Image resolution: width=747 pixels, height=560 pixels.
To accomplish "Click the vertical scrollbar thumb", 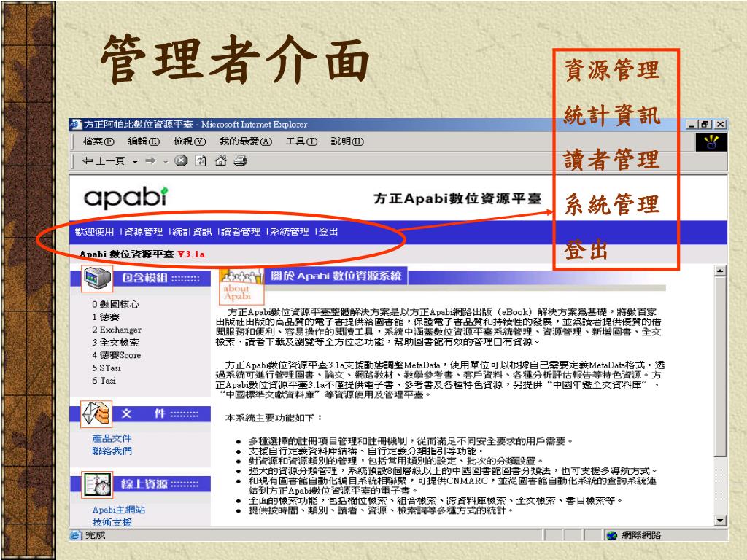I will click(720, 367).
